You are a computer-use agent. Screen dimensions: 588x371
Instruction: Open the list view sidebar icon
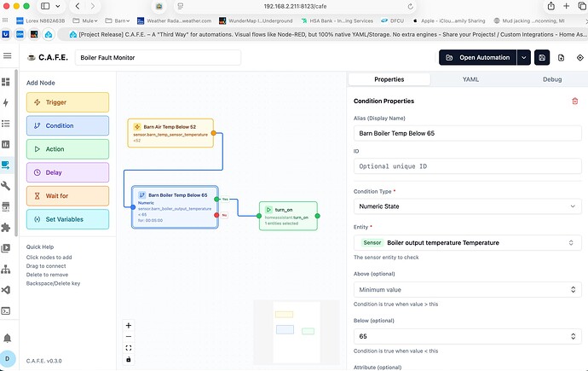coord(6,124)
